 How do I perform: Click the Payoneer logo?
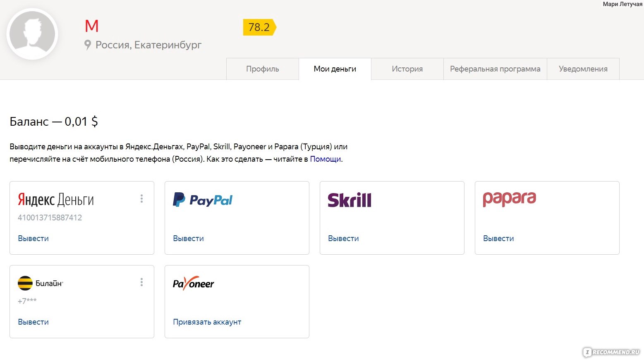[x=193, y=283]
